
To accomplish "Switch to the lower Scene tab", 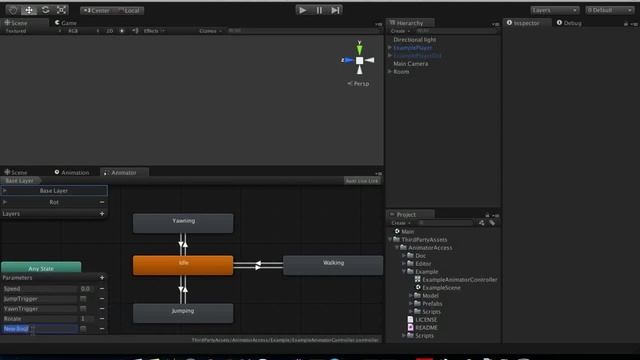I will [x=16, y=172].
